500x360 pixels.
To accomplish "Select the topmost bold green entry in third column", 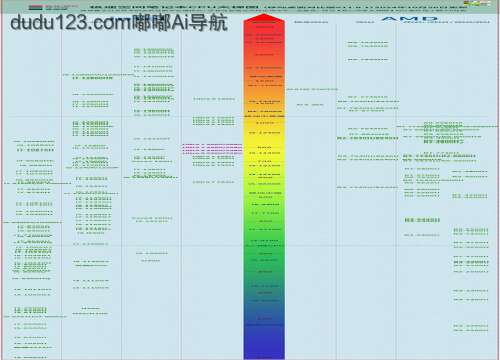I will click(x=154, y=51).
